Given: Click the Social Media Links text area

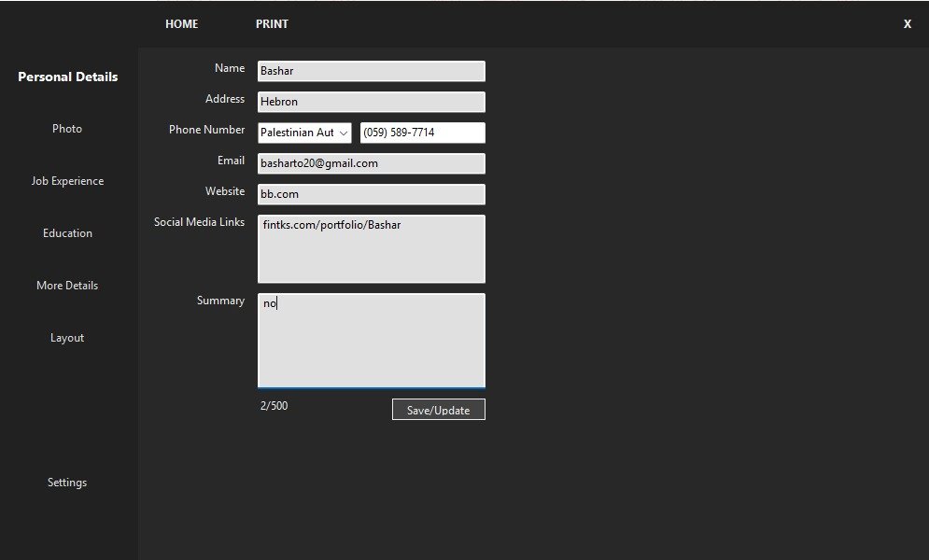Looking at the screenshot, I should [x=371, y=249].
